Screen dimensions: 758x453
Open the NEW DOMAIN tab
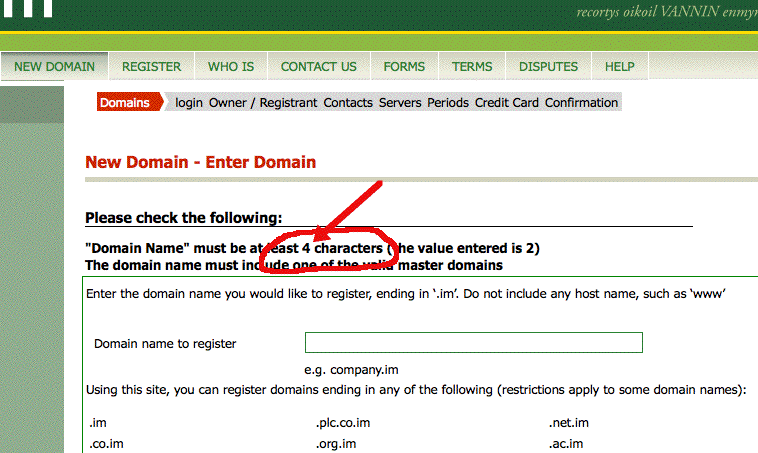pyautogui.click(x=54, y=67)
